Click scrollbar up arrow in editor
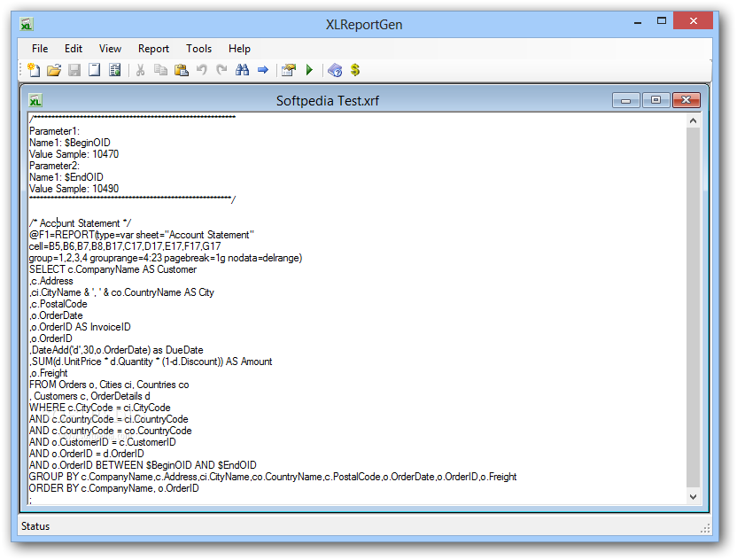 click(693, 121)
